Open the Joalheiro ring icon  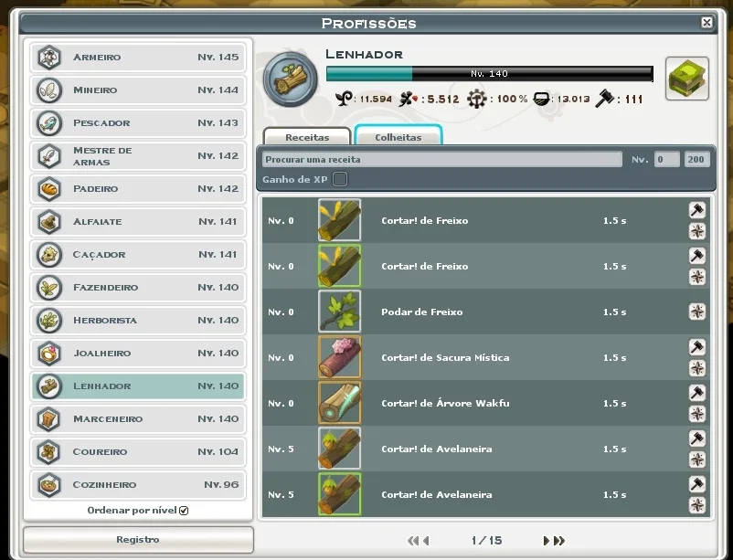[x=49, y=353]
